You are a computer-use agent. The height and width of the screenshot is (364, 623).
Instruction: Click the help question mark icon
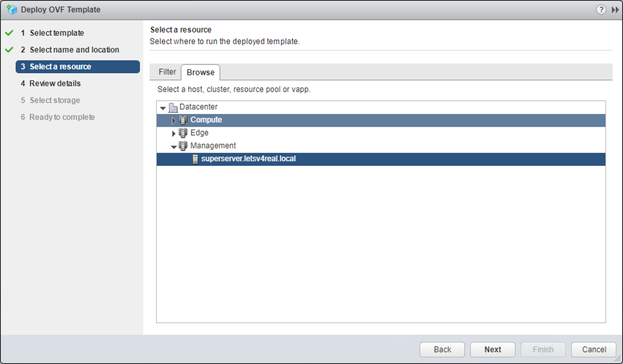click(601, 10)
